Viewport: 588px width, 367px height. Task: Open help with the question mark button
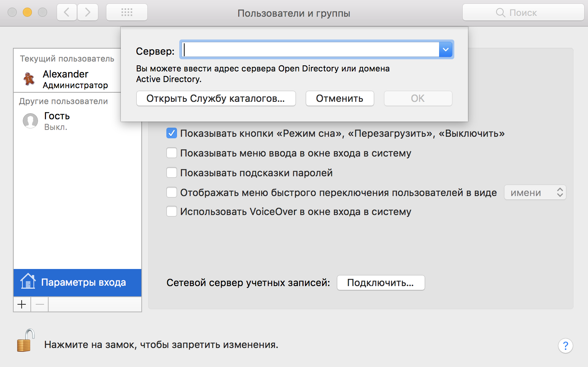(x=565, y=346)
